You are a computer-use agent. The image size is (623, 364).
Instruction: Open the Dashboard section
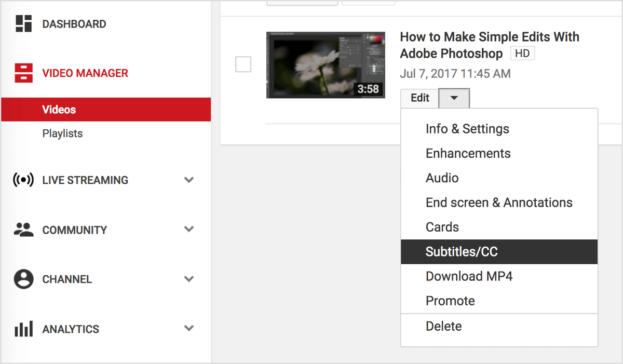pos(74,24)
